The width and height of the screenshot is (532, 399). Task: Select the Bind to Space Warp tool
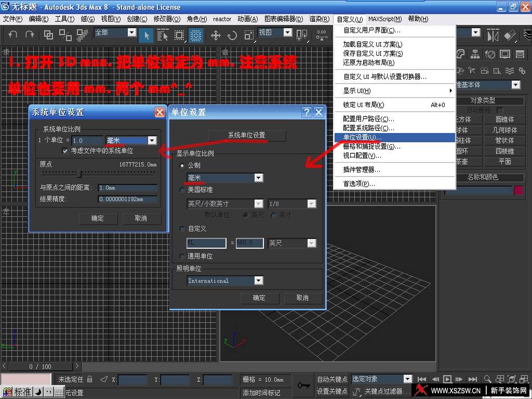pos(82,35)
